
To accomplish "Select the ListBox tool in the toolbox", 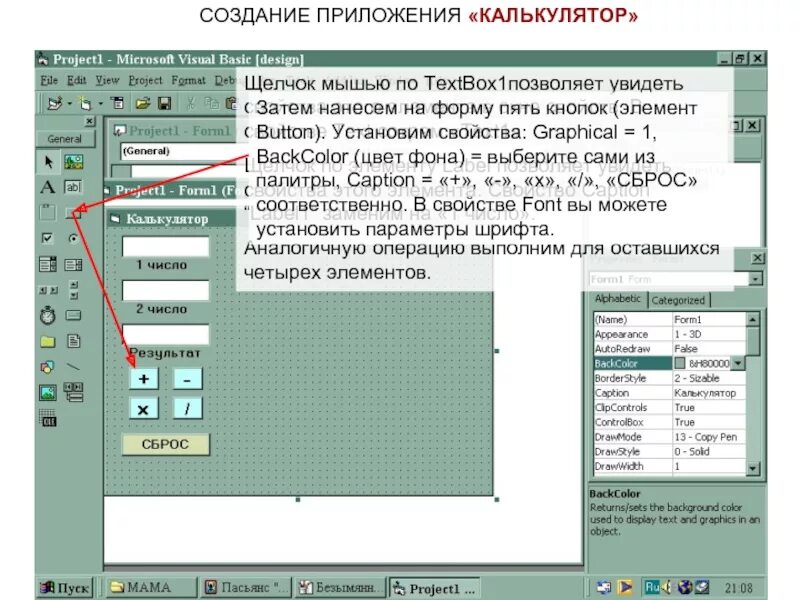I will [x=73, y=264].
